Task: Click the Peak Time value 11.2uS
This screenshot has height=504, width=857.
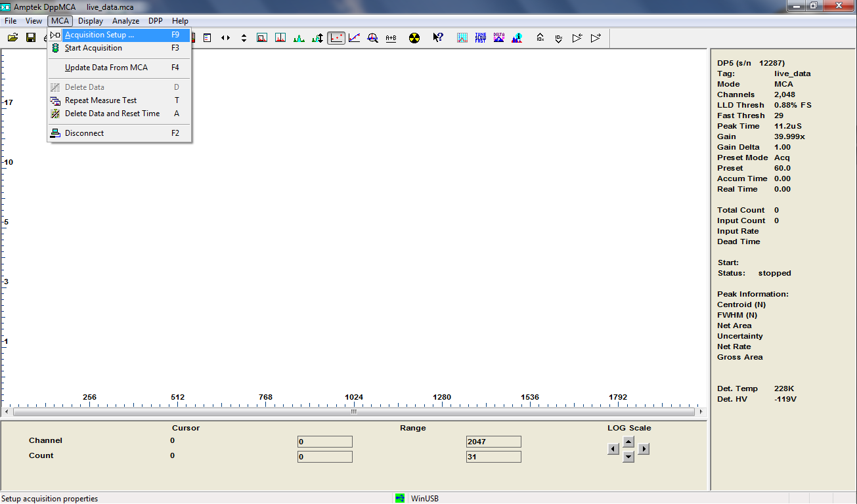Action: click(788, 126)
